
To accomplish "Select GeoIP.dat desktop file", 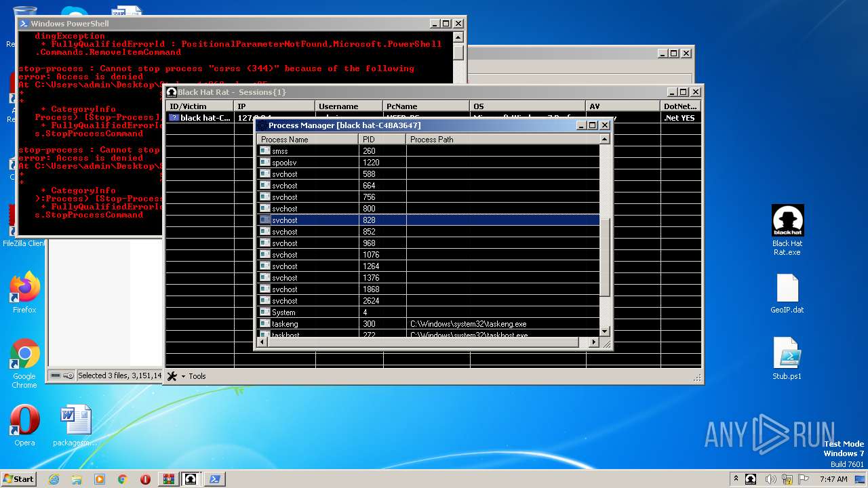I will pyautogui.click(x=787, y=293).
